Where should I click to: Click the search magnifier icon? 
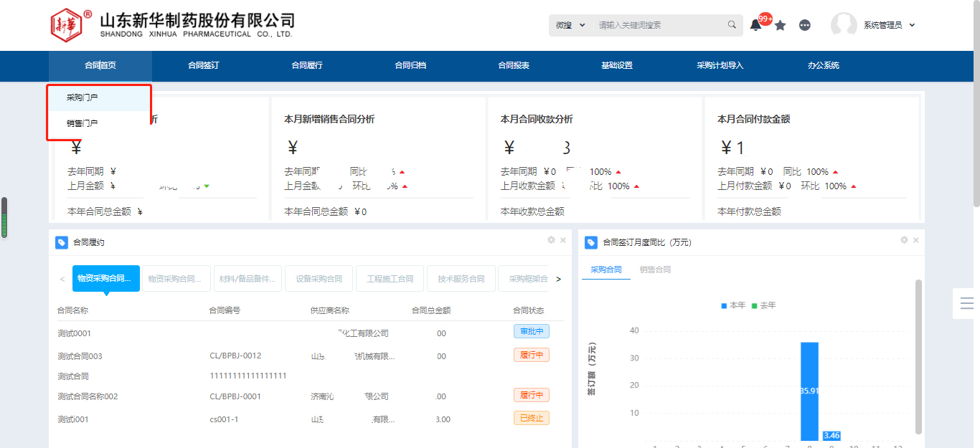point(732,25)
